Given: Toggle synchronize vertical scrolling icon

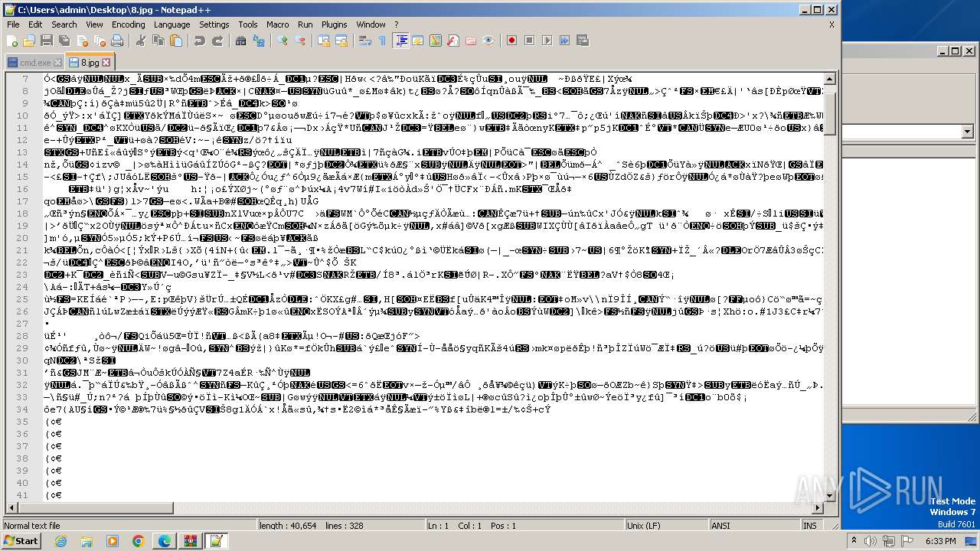Looking at the screenshot, I should tap(324, 41).
